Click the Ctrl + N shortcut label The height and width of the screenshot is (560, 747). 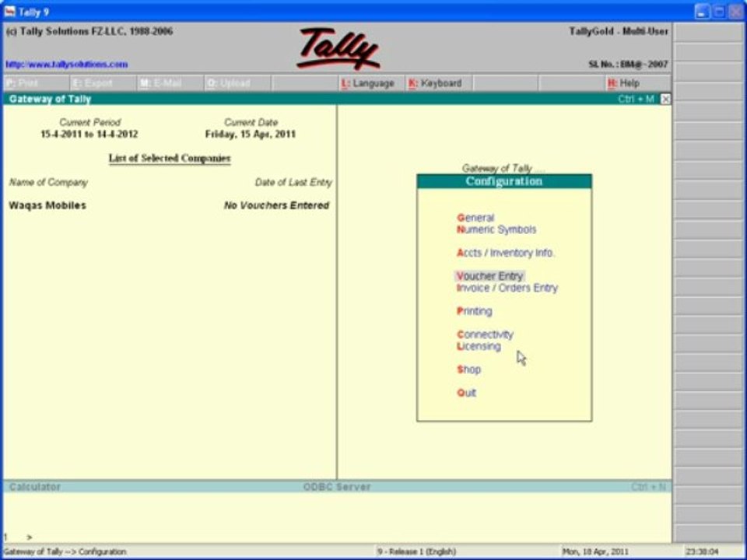[x=648, y=487]
